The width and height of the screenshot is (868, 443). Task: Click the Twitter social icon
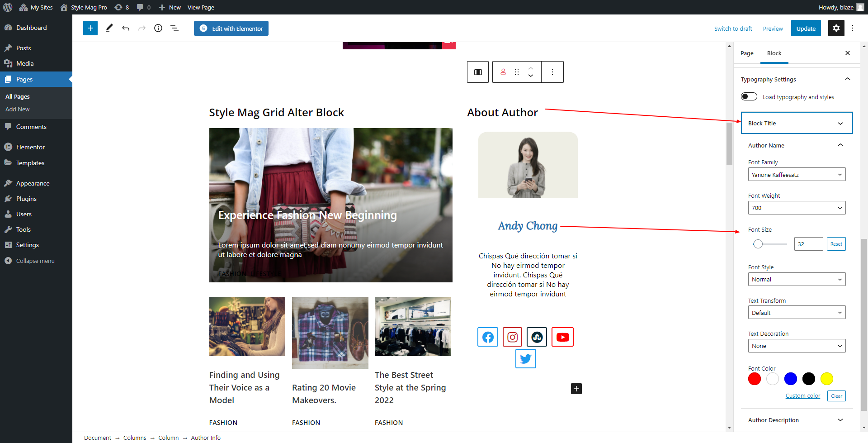525,359
